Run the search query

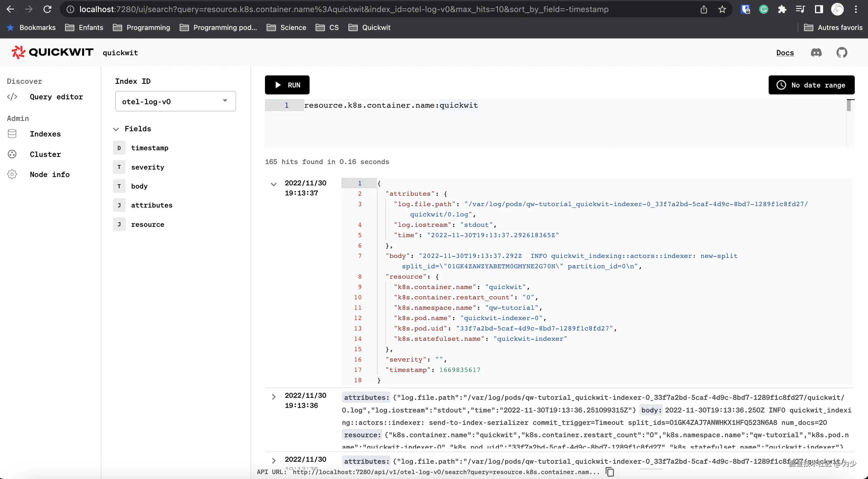coord(287,85)
